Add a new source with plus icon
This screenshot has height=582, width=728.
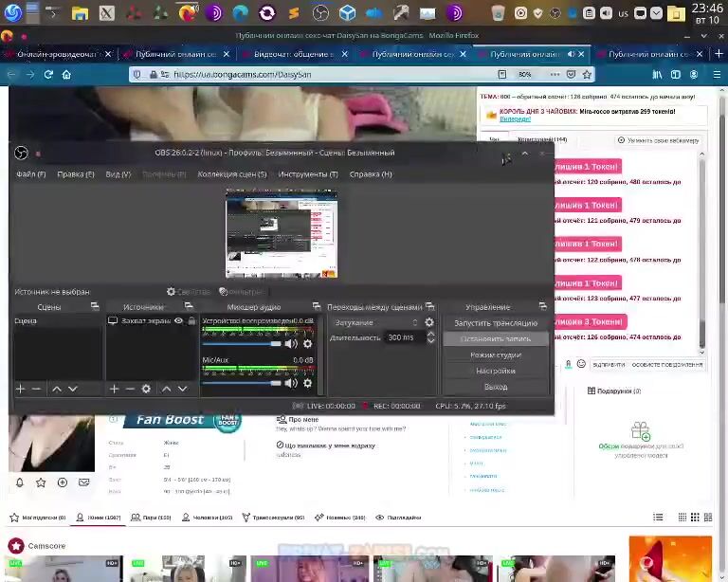point(114,389)
